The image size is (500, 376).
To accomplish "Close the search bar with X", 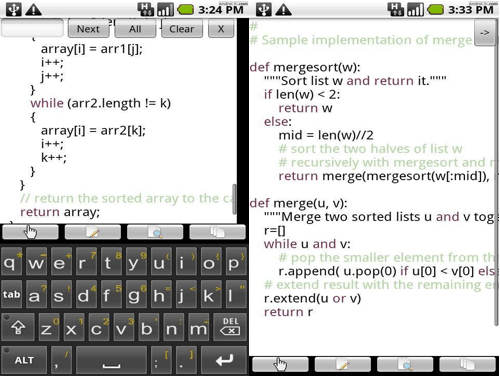I will pyautogui.click(x=221, y=29).
